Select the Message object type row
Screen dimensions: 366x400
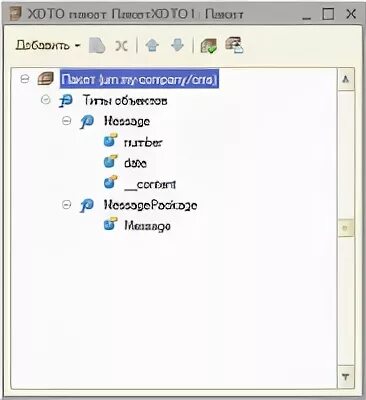[x=127, y=121]
